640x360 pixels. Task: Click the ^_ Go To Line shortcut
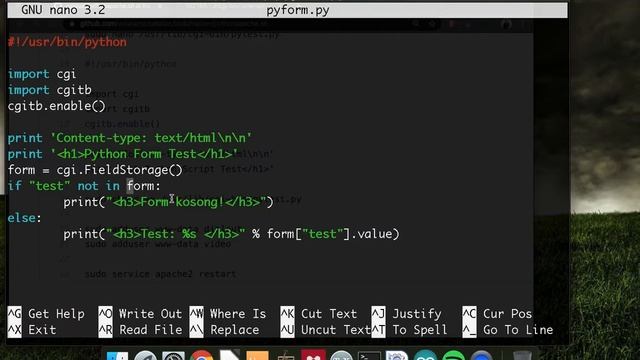(508, 330)
